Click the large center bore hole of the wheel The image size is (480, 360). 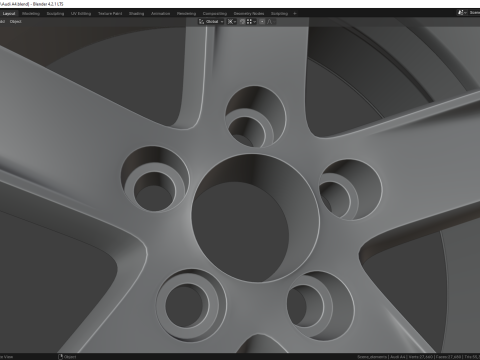click(x=255, y=218)
